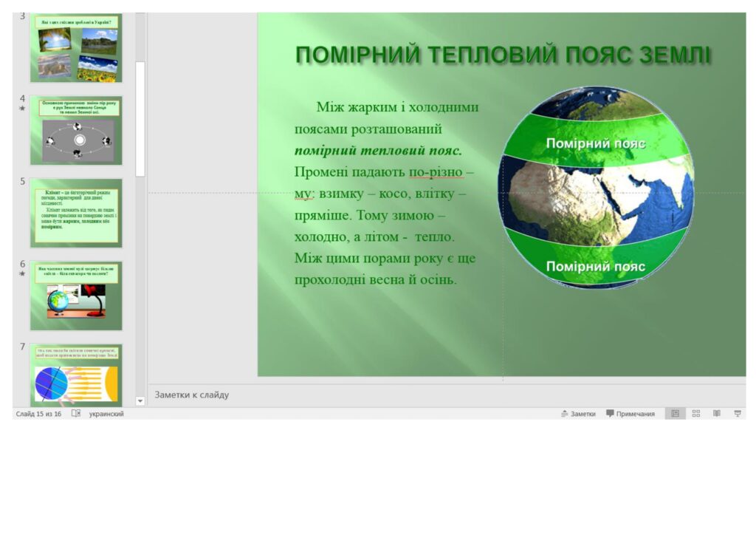Click the 'Заметки к слайду' notes field
The height and width of the screenshot is (535, 756).
(x=447, y=395)
